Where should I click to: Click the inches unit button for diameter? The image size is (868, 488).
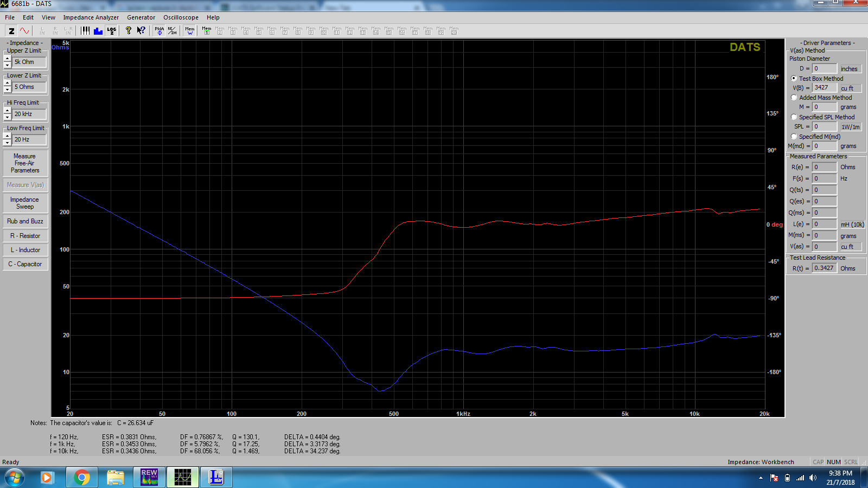[x=850, y=69]
